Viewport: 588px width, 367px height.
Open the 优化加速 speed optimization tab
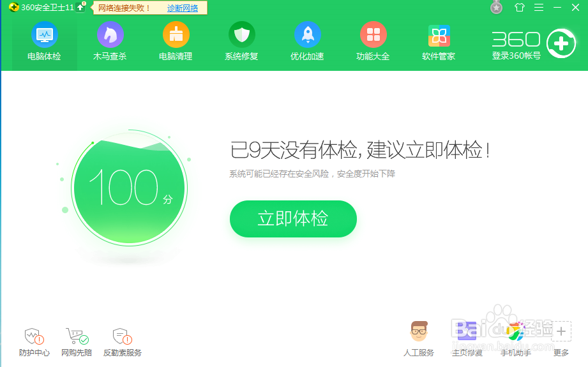pyautogui.click(x=307, y=41)
